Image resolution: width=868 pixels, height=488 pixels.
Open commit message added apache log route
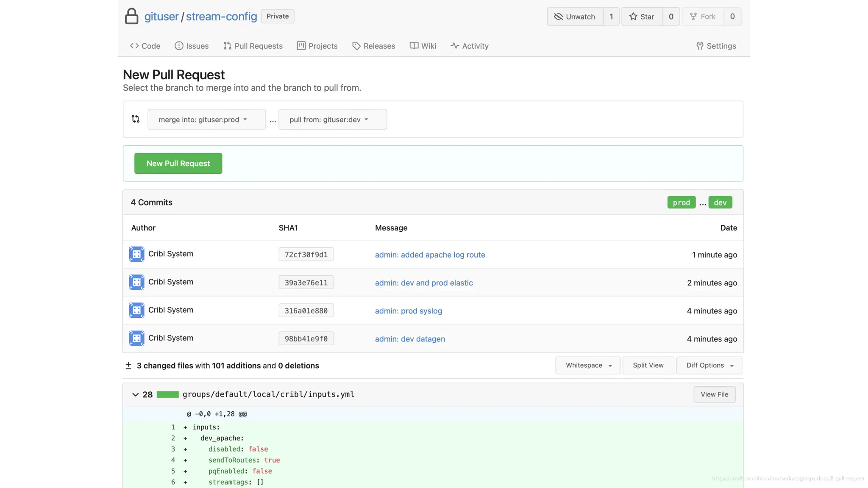click(x=430, y=255)
